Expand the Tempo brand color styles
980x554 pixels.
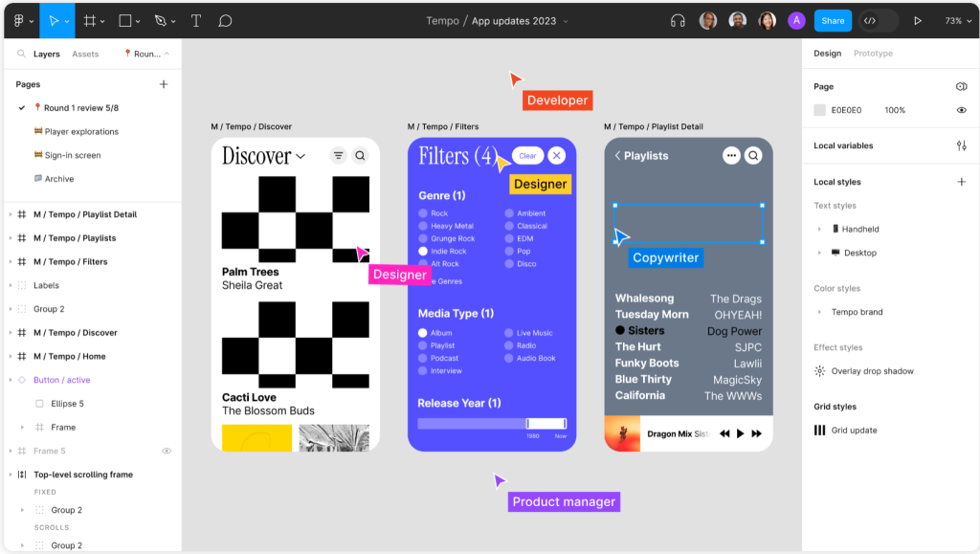pos(819,312)
